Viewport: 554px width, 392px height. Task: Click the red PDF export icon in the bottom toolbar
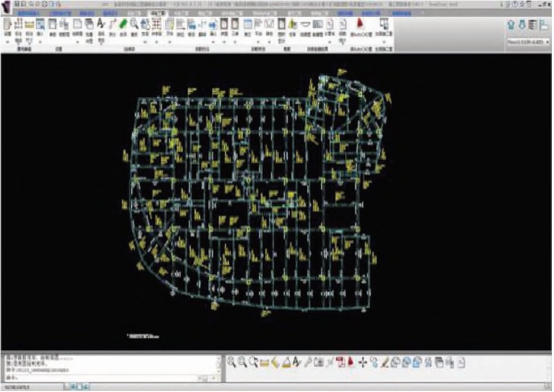[x=341, y=363]
